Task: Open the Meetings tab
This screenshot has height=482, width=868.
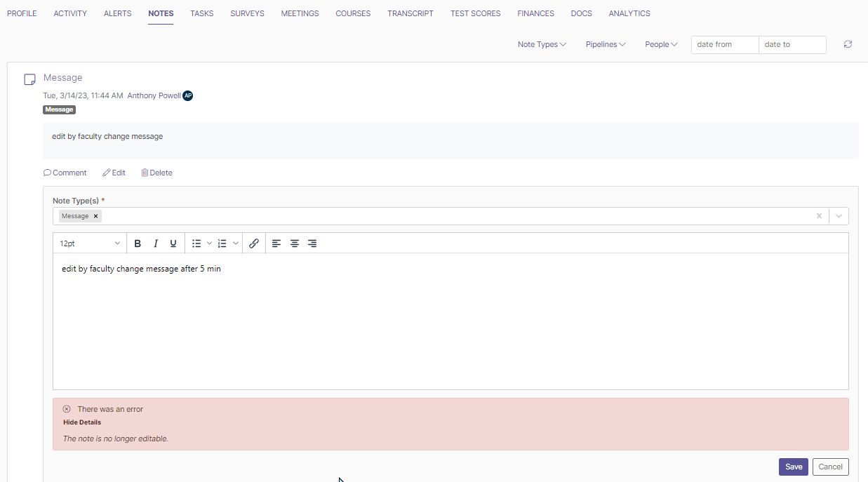Action: (x=300, y=13)
